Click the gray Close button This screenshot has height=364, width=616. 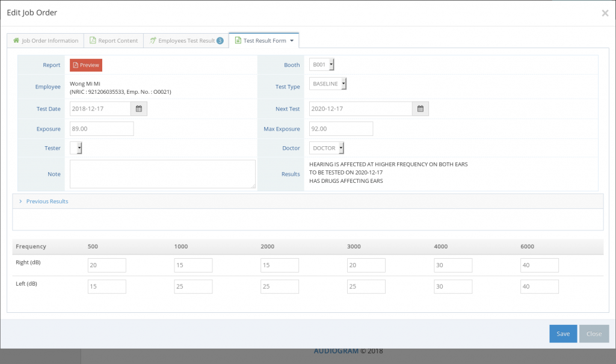tap(594, 334)
